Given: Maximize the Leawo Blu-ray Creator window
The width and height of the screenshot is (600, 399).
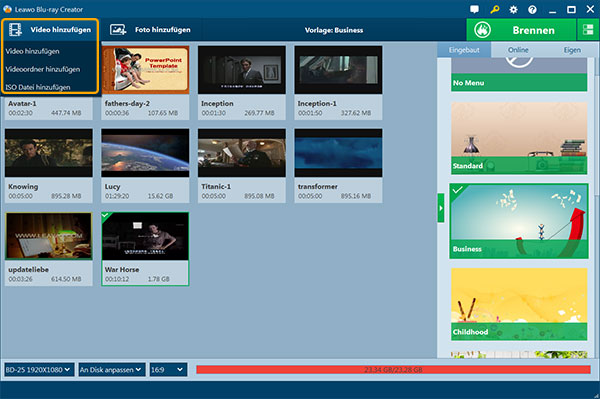Looking at the screenshot, I should point(571,10).
